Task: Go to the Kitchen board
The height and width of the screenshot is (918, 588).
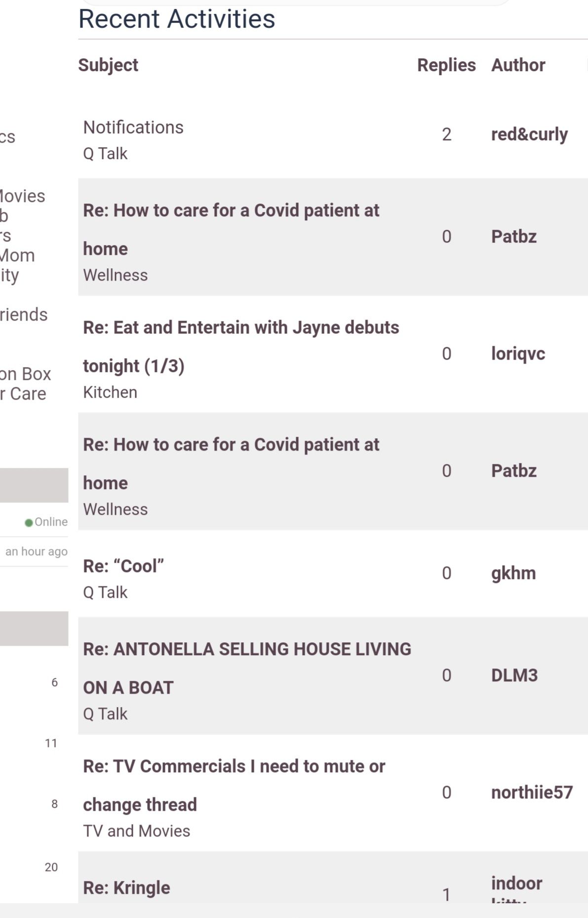Action: pos(110,392)
